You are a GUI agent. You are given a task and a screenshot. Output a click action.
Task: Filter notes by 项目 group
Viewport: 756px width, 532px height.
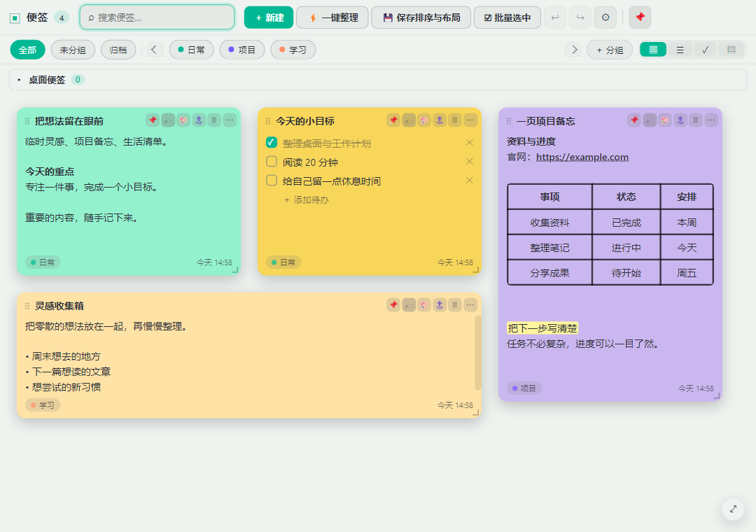pos(242,50)
